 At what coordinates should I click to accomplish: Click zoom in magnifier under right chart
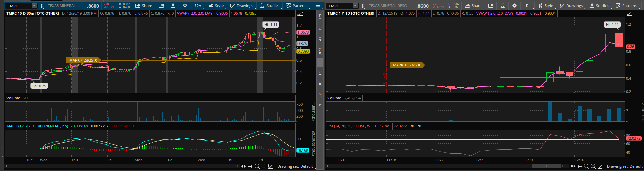coord(586,166)
